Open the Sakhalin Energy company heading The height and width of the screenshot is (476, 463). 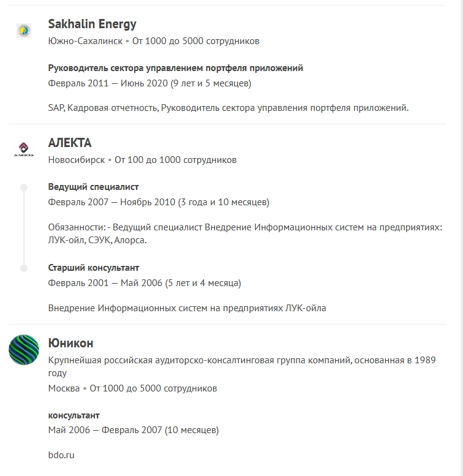tap(92, 25)
